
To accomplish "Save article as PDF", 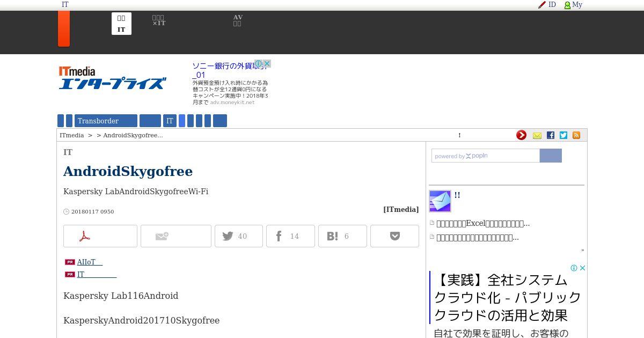I will pyautogui.click(x=100, y=236).
